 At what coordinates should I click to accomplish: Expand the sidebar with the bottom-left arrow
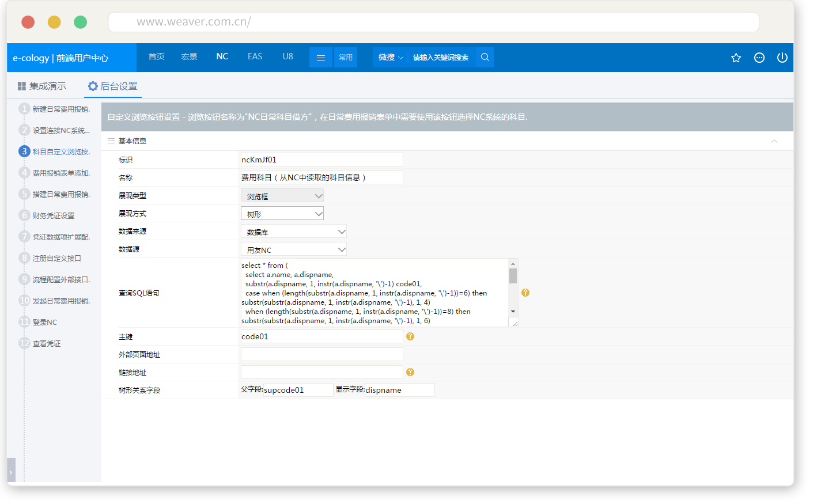click(x=11, y=472)
